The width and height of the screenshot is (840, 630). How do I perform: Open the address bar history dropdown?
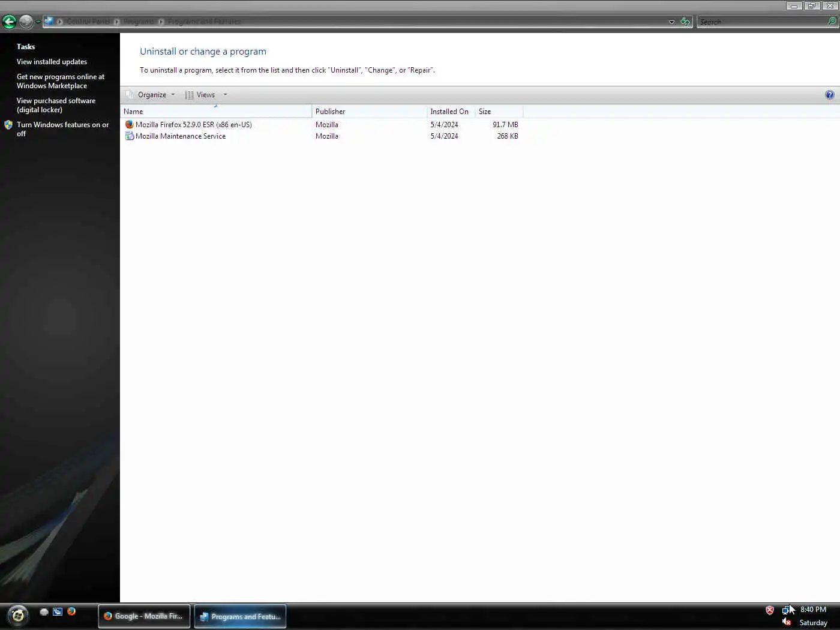(671, 22)
